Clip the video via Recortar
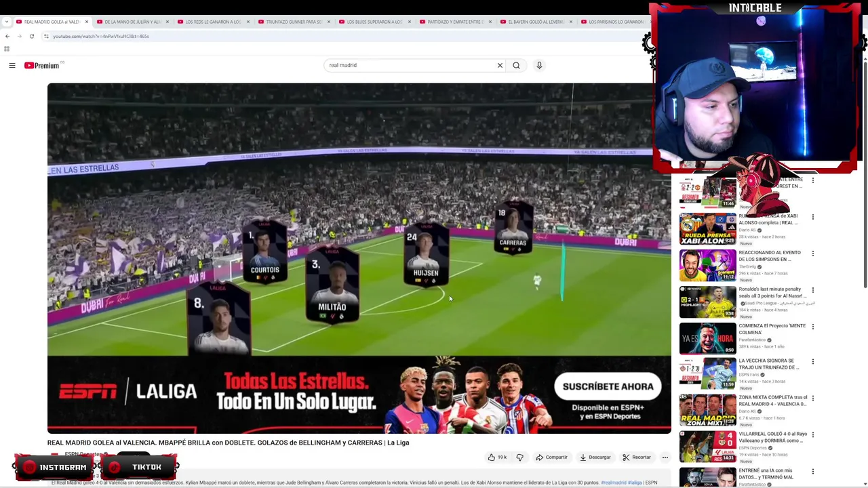The image size is (868, 488). 637,457
